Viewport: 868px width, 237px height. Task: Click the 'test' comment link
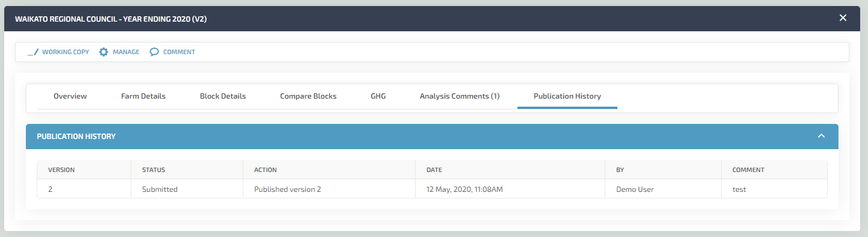click(739, 189)
